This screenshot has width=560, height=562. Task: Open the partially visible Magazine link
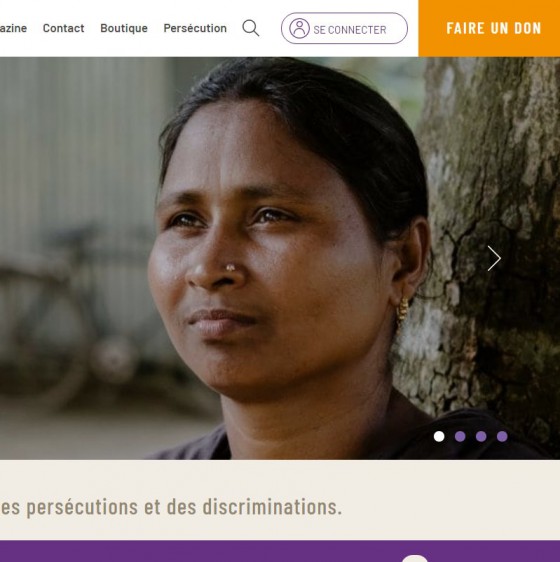click(x=13, y=28)
